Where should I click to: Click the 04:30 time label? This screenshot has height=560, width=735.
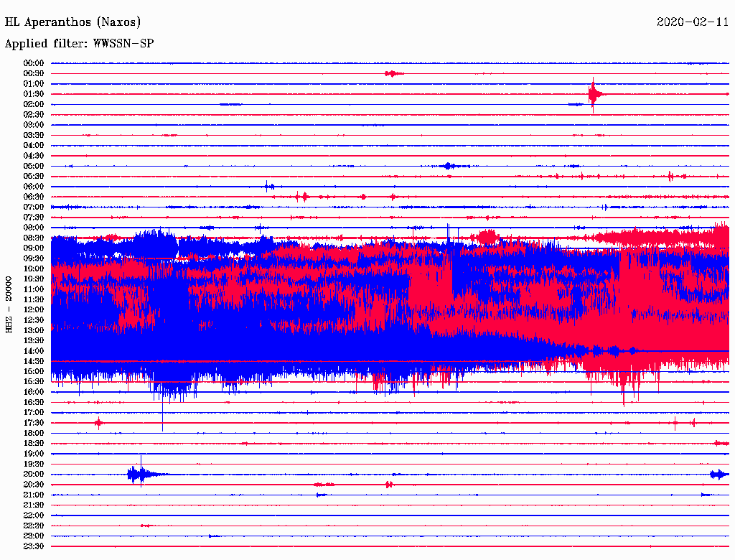point(34,156)
